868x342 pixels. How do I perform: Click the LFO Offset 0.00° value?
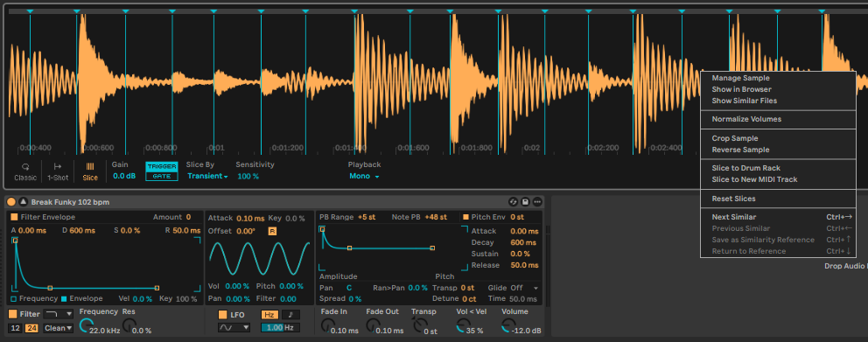pyautogui.click(x=246, y=231)
